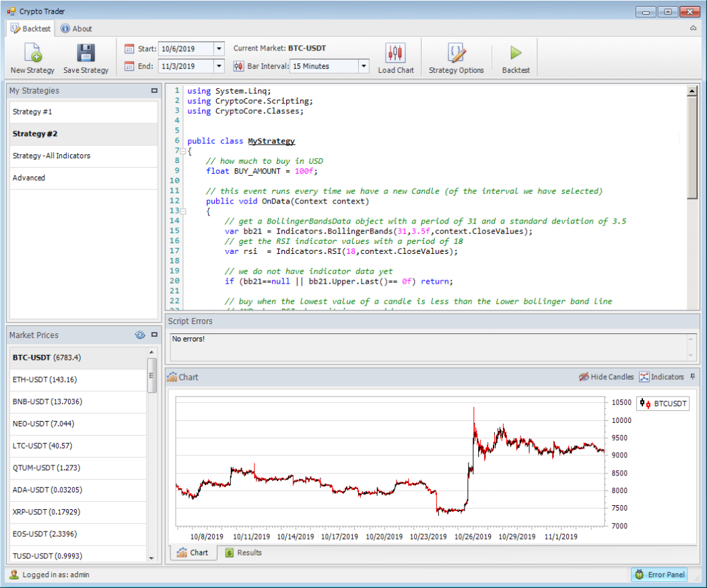707x588 pixels.
Task: Switch to the Backtest ribbon tab
Action: tap(31, 28)
